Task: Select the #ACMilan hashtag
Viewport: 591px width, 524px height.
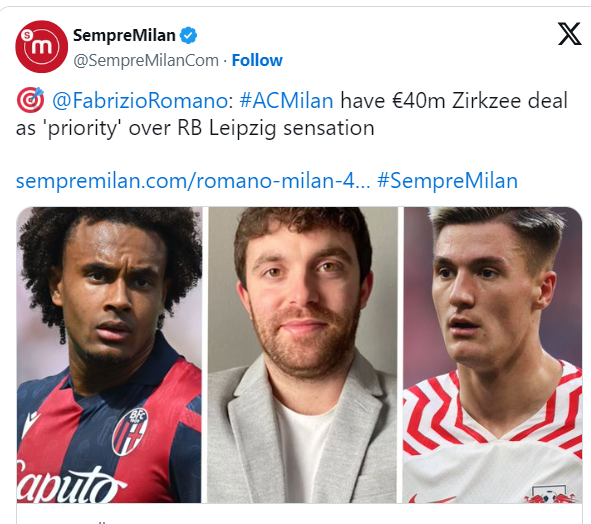Action: point(286,101)
